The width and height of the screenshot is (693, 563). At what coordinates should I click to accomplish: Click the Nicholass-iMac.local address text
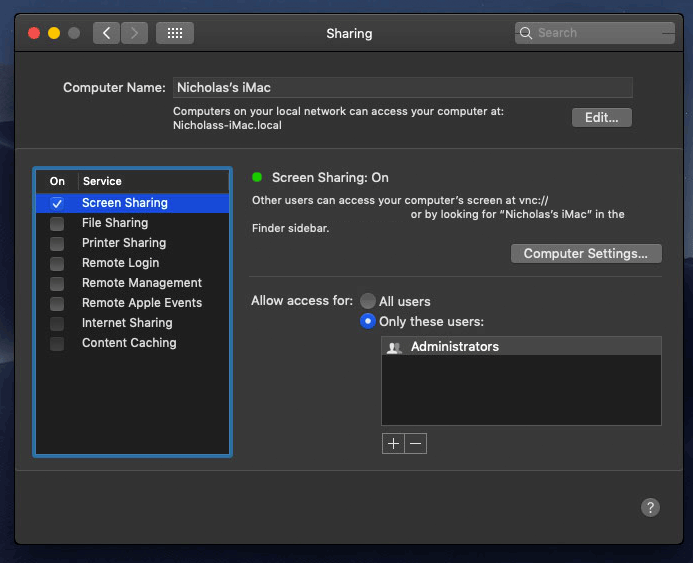click(227, 126)
